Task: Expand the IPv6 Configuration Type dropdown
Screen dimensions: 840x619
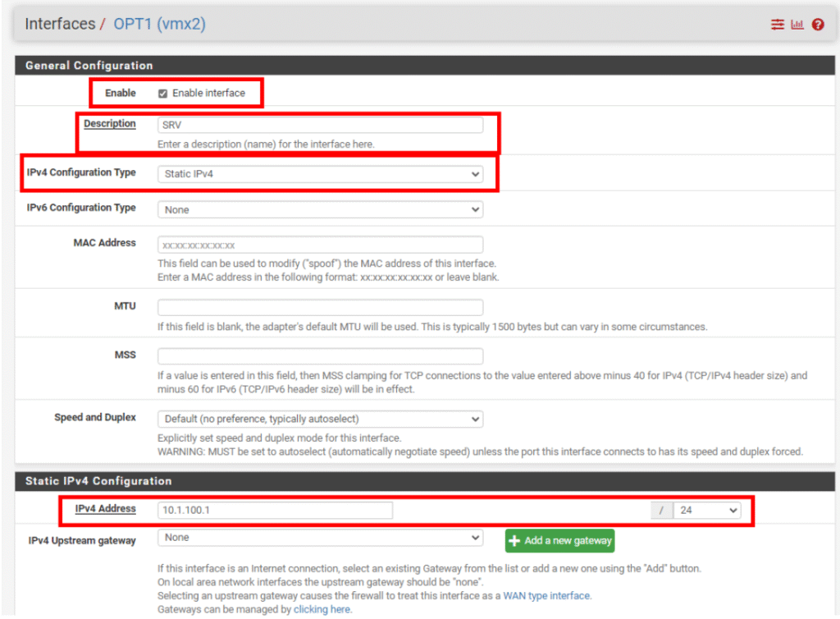Action: 320,210
